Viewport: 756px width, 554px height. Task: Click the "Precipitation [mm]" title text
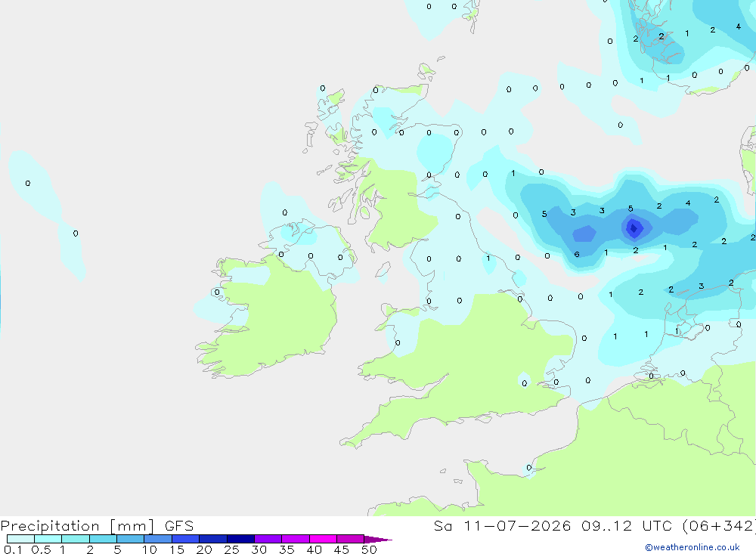coord(78,526)
